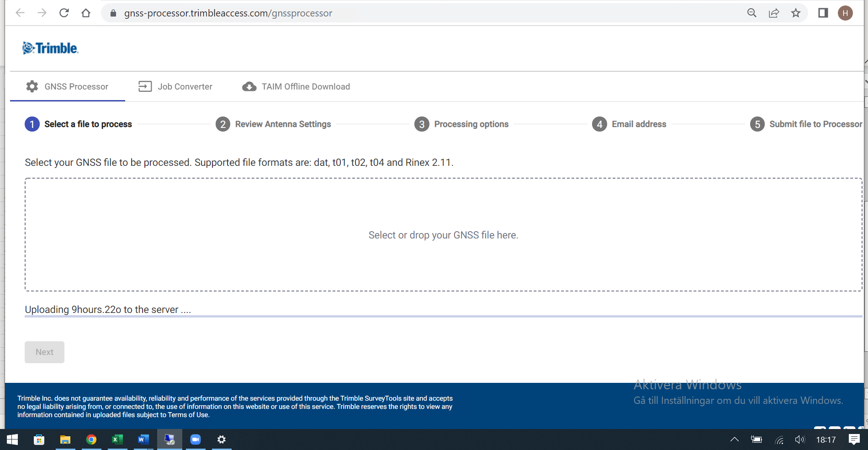Open File Explorer from the taskbar
Screen dimensions: 868x450
(65, 439)
